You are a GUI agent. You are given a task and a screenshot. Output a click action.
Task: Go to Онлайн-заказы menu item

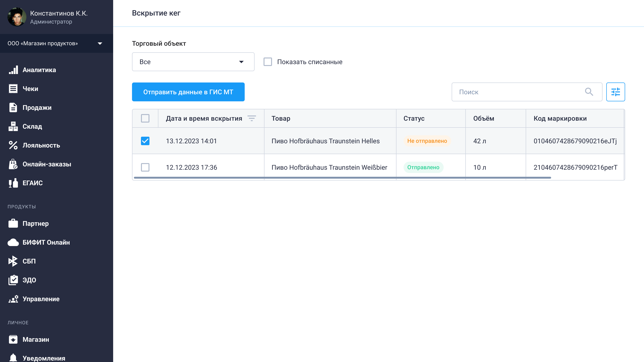pyautogui.click(x=47, y=164)
